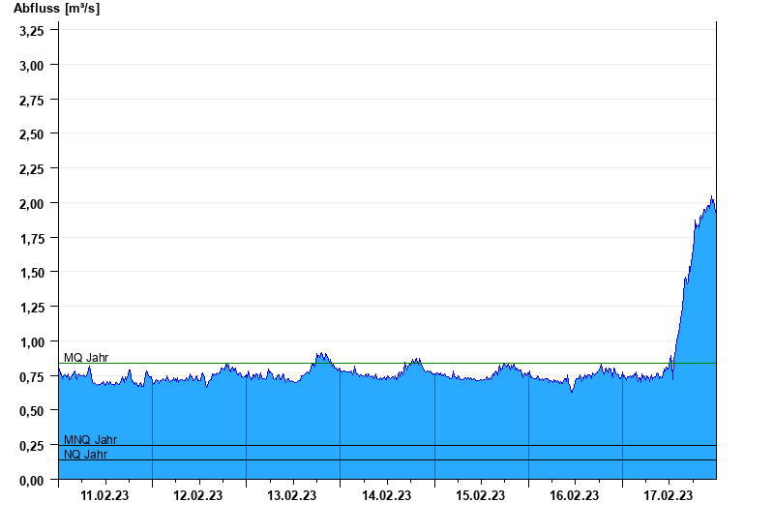Click the 0,00 y-axis tick label
This screenshot has height=532, width=774.
(32, 480)
